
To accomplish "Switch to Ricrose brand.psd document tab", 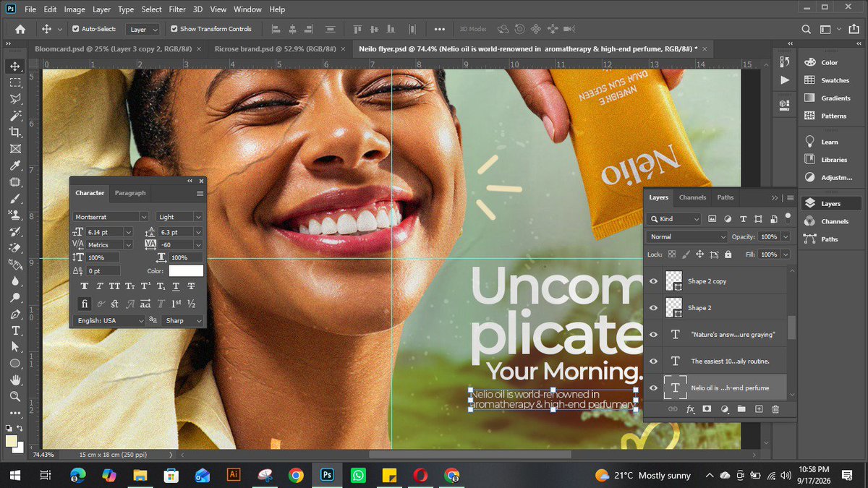I will [278, 48].
